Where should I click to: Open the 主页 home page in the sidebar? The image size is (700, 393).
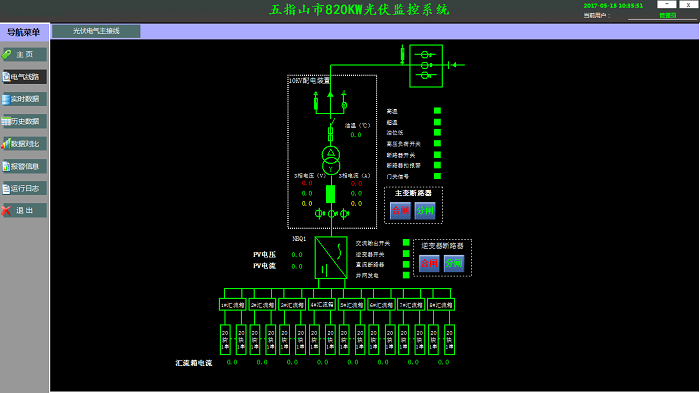click(24, 54)
